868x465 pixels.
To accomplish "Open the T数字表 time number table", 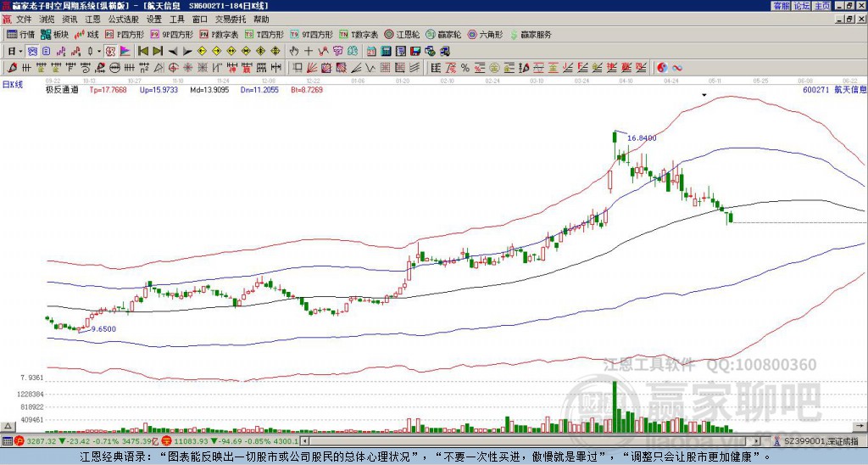I will pos(359,35).
